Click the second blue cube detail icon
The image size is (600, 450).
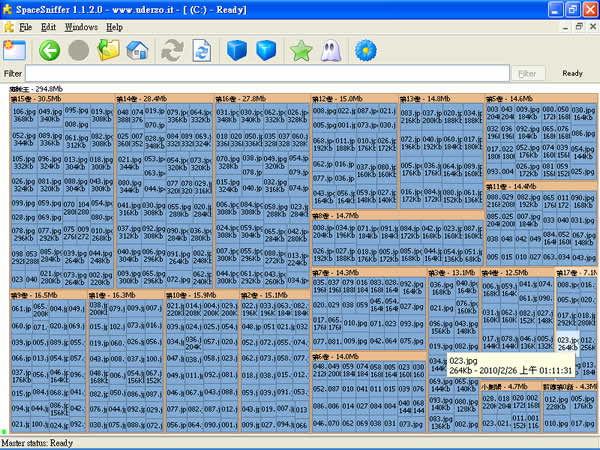tap(266, 50)
